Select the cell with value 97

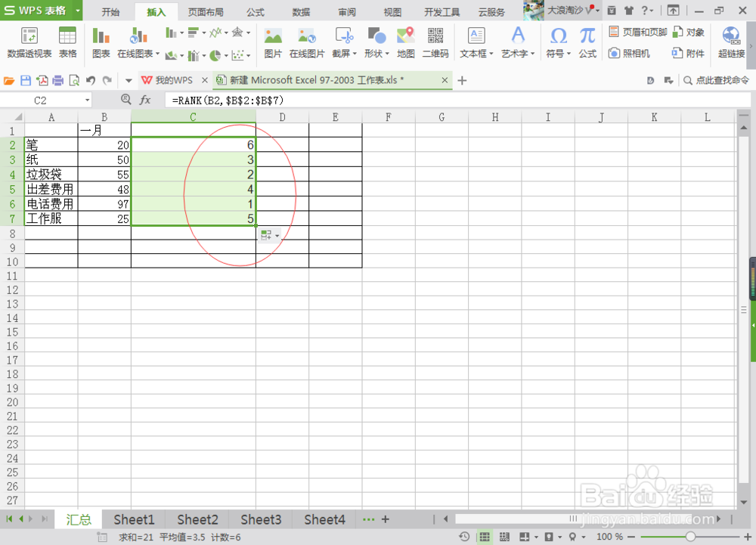(104, 204)
